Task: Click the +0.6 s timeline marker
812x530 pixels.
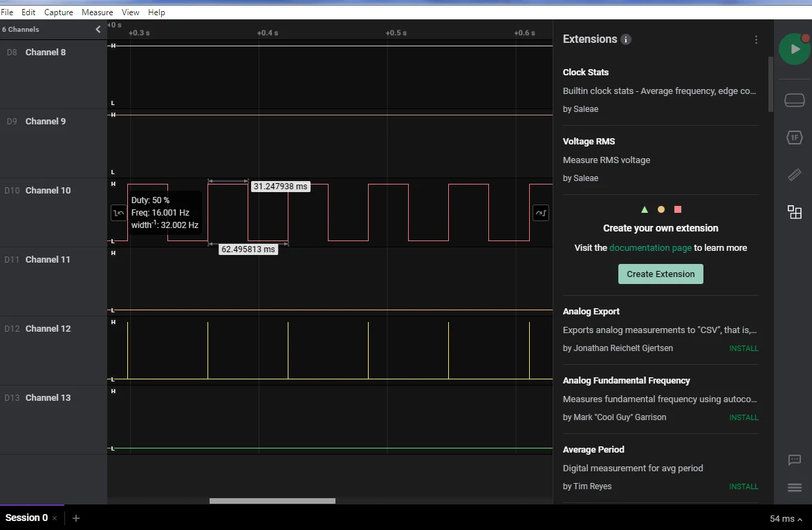Action: point(524,32)
